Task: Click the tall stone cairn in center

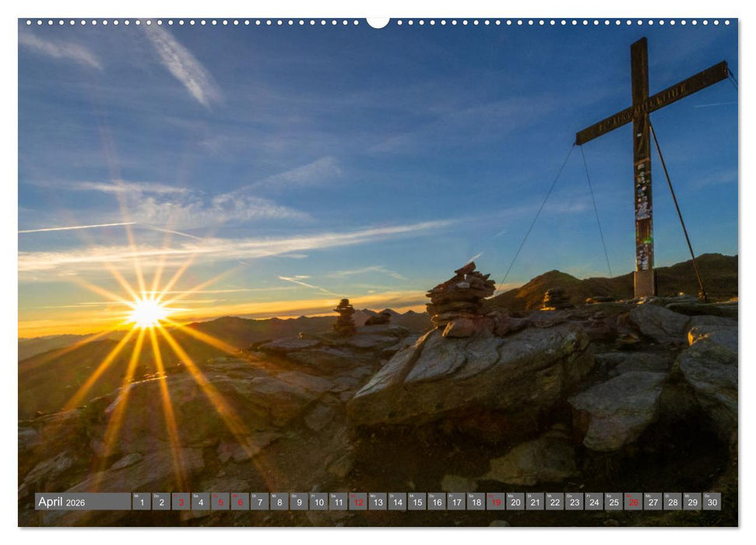Action: coord(460,296)
